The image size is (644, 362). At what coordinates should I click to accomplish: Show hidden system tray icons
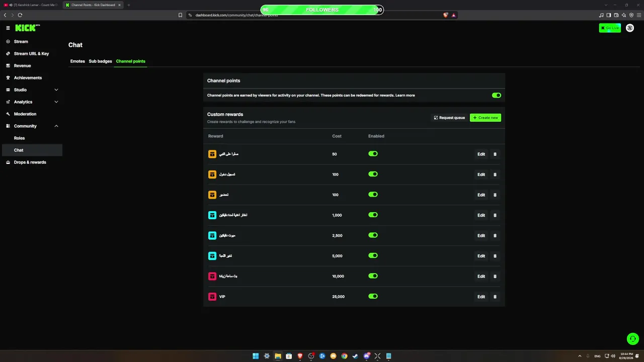click(580, 356)
